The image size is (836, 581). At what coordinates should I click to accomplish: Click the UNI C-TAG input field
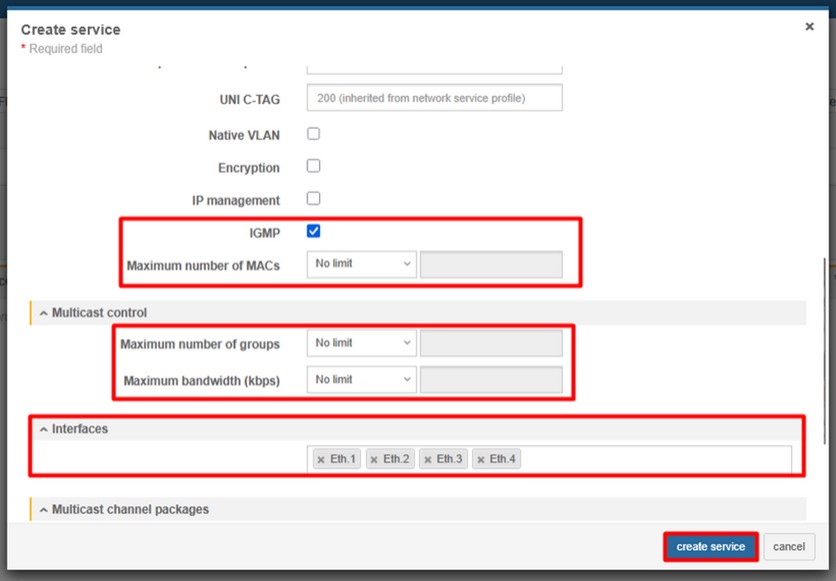pyautogui.click(x=434, y=98)
